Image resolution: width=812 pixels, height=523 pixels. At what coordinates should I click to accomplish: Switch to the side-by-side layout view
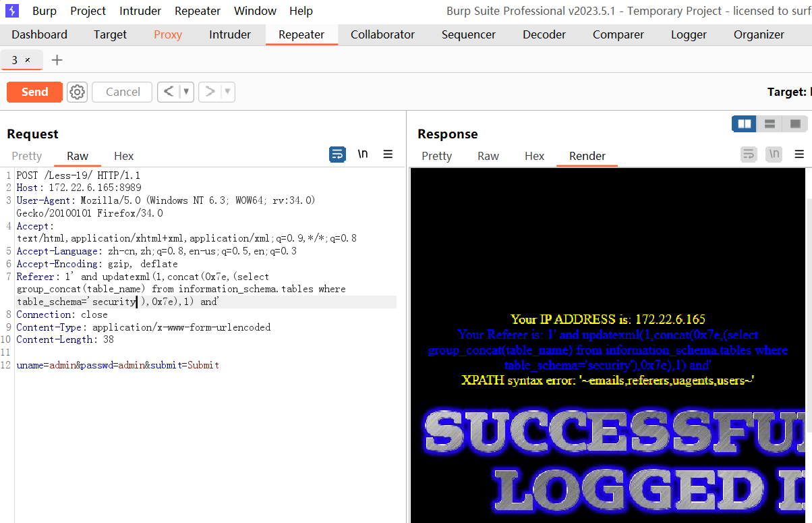(x=745, y=123)
